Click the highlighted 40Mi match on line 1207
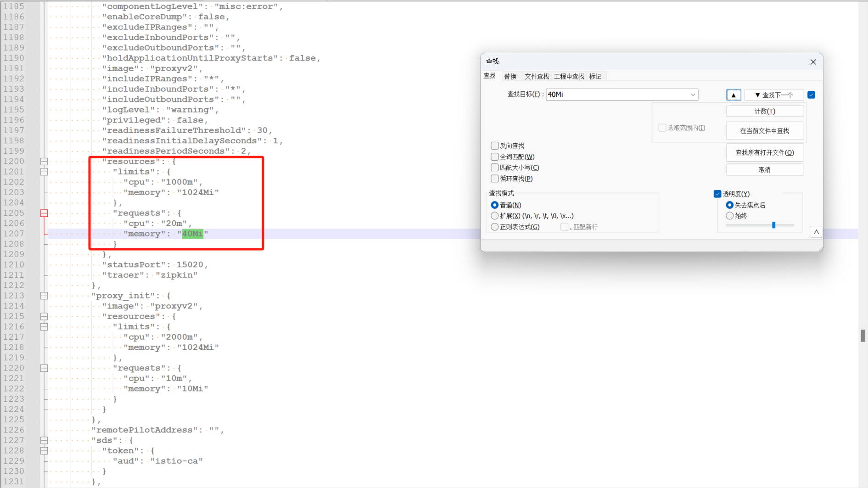The width and height of the screenshot is (868, 488). (192, 234)
